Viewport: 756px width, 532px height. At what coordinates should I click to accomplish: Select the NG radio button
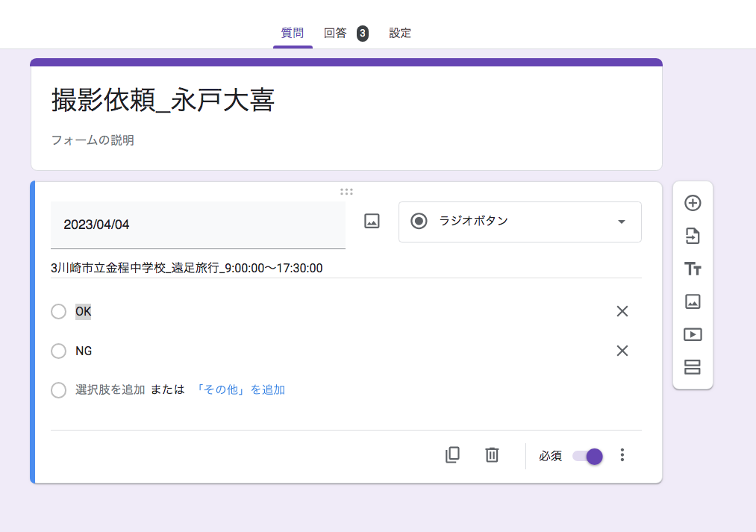(x=59, y=351)
